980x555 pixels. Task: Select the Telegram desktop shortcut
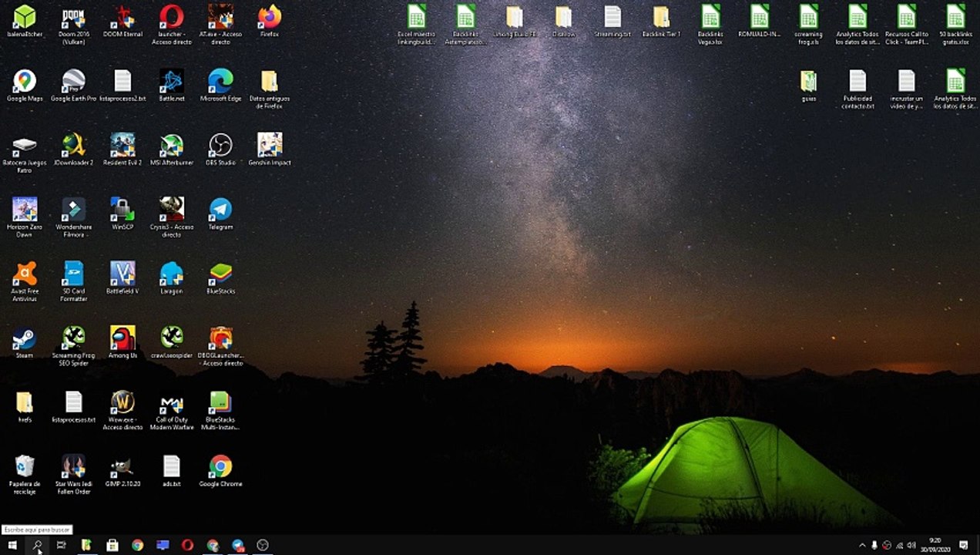pyautogui.click(x=220, y=214)
